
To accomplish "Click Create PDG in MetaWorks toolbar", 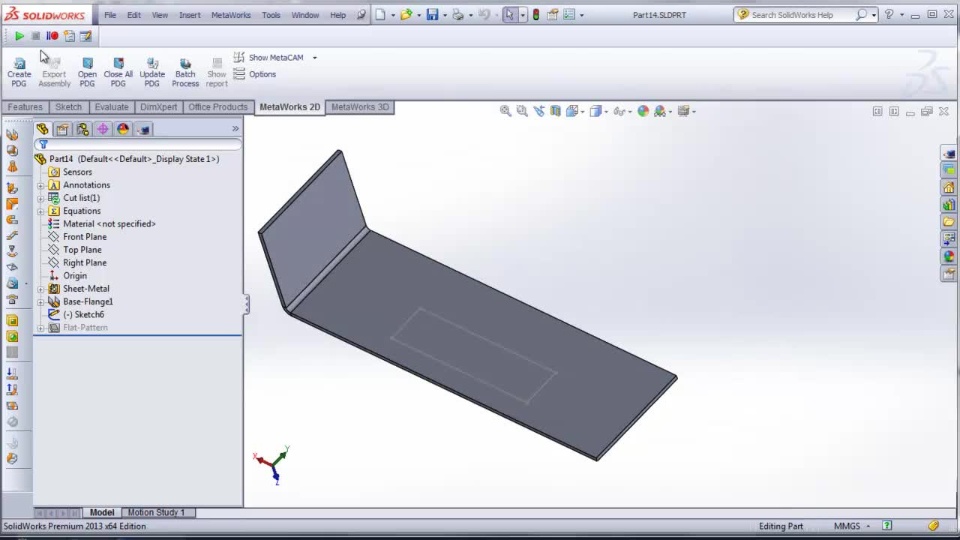I will [x=19, y=72].
